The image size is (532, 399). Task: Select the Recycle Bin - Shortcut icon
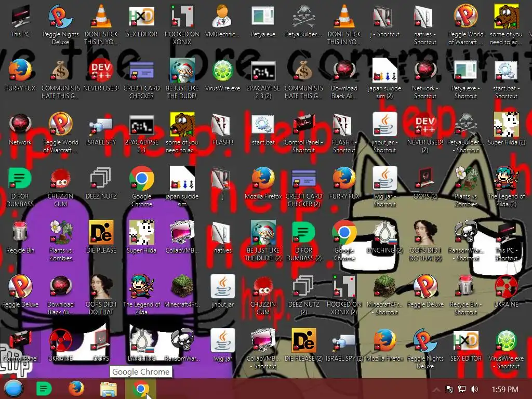coord(465,295)
